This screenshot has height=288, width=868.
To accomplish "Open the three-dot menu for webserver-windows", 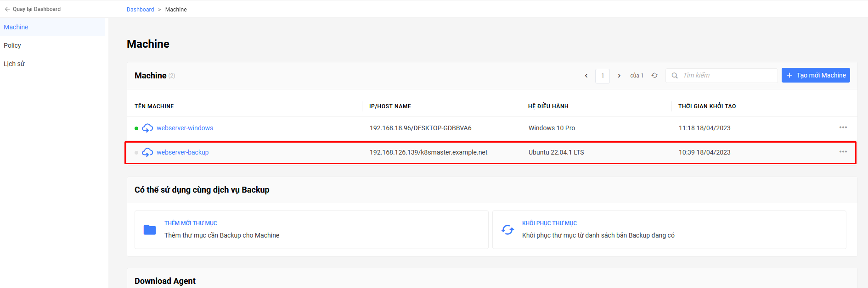I will click(x=843, y=127).
